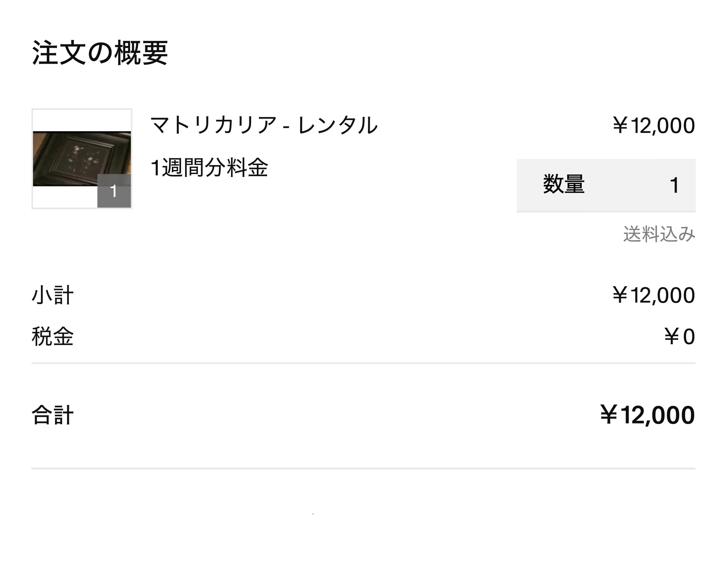
Task: Select the quantity value 1 in 数量 box
Action: coord(674,185)
